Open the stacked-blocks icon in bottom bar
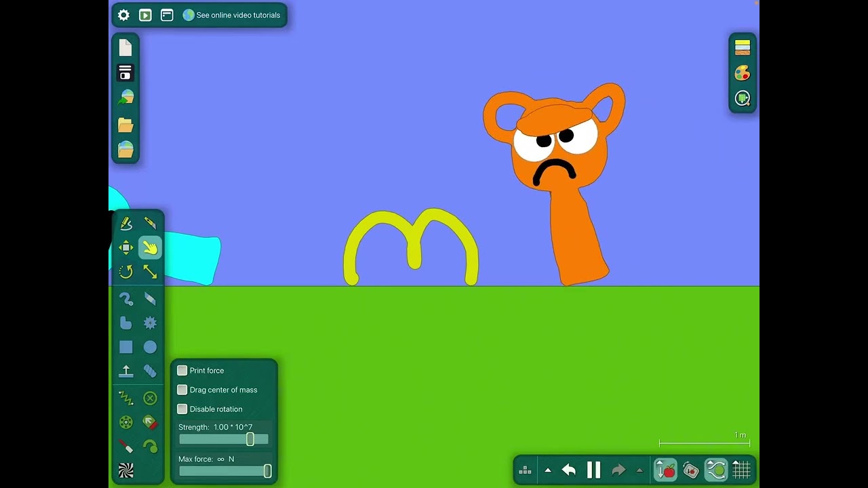The width and height of the screenshot is (868, 488). pos(525,470)
